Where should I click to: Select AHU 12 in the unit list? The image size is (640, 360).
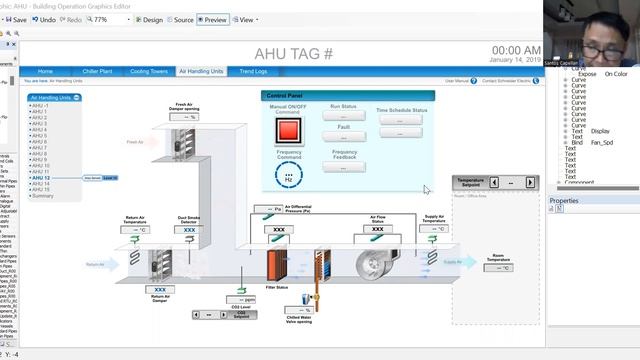41,178
